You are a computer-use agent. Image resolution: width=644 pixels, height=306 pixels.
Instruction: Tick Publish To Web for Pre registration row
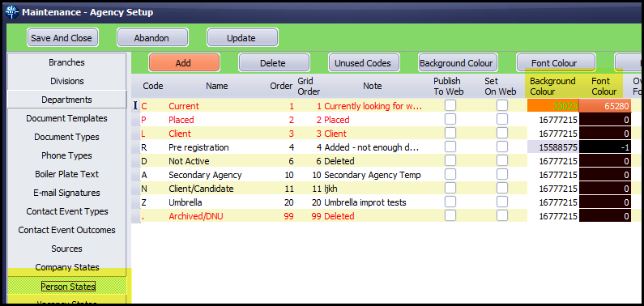pos(450,147)
